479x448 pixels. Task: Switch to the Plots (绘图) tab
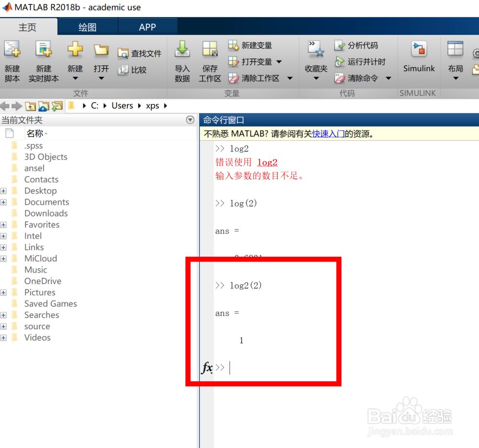(88, 27)
